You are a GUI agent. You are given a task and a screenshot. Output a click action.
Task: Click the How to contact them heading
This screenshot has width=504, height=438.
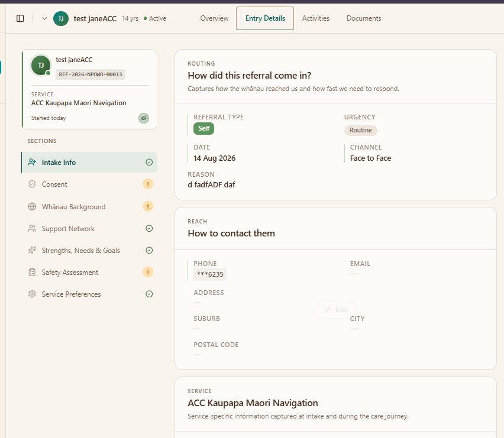pyautogui.click(x=231, y=233)
